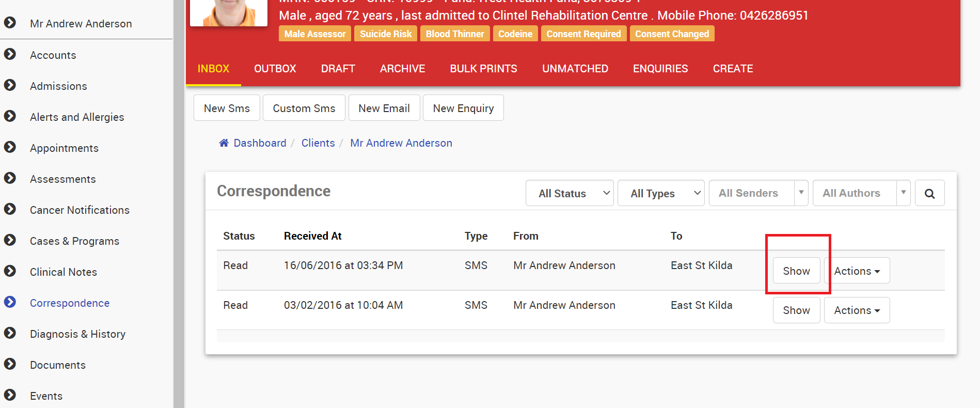Show the 16/06/2016 SMS message
Screen dimensions: 980x408
pyautogui.click(x=796, y=271)
